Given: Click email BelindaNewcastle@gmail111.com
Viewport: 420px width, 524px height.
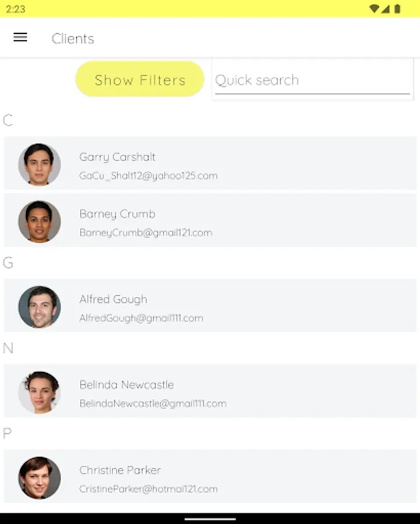Looking at the screenshot, I should coord(153,403).
